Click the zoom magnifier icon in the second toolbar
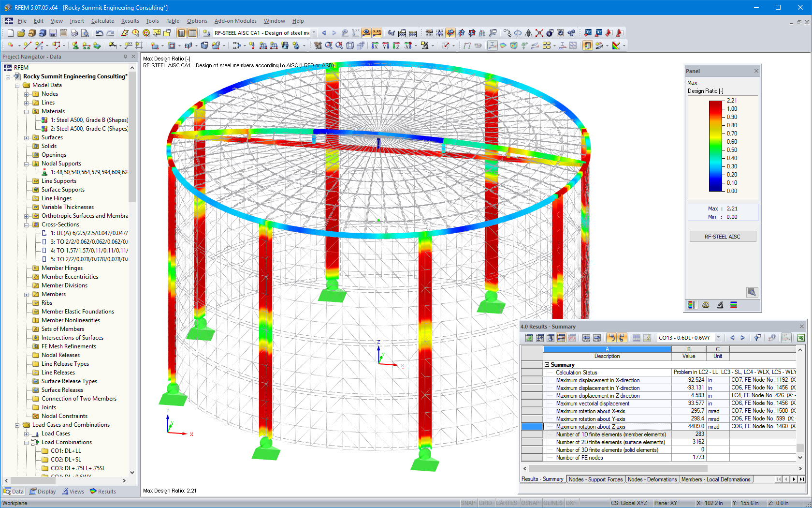 point(329,45)
